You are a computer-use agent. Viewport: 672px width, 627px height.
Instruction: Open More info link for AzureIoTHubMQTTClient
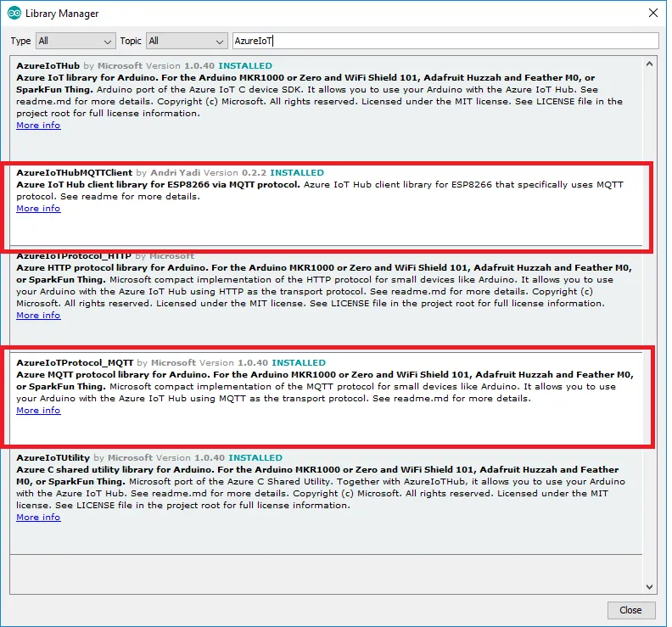pos(38,209)
